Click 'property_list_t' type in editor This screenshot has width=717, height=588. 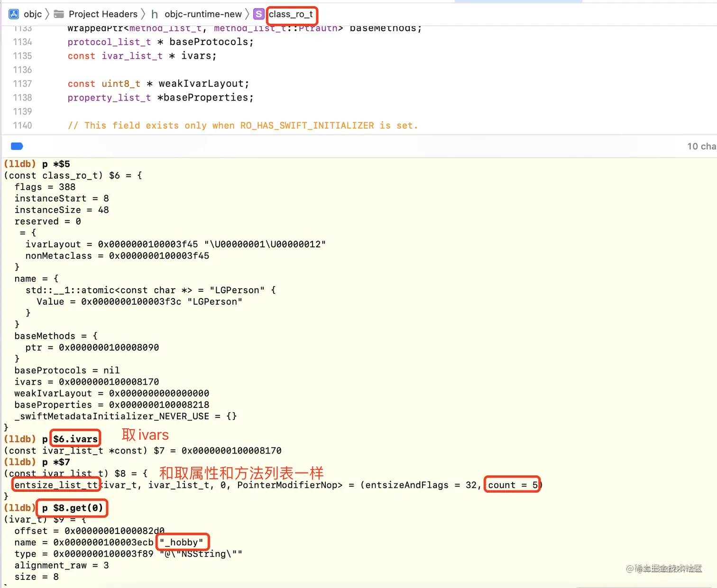109,98
